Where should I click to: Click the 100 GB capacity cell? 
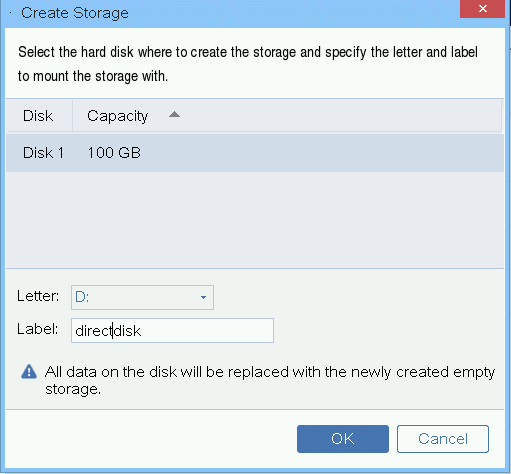114,153
